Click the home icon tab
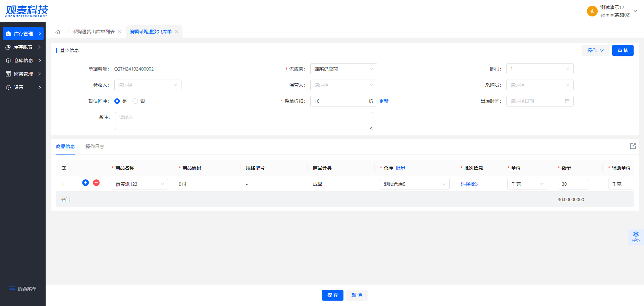 tap(58, 32)
